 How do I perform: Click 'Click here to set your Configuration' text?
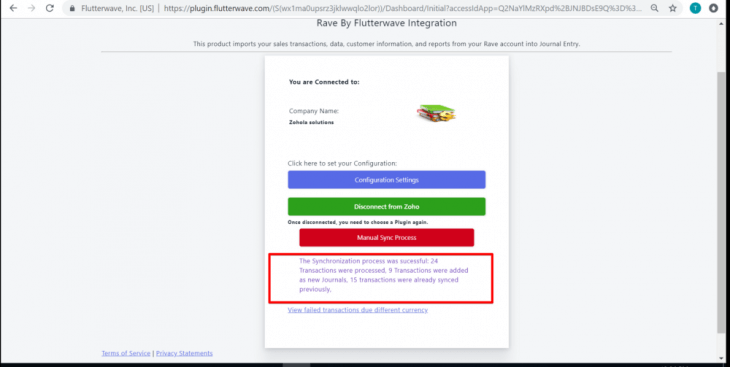(342, 163)
